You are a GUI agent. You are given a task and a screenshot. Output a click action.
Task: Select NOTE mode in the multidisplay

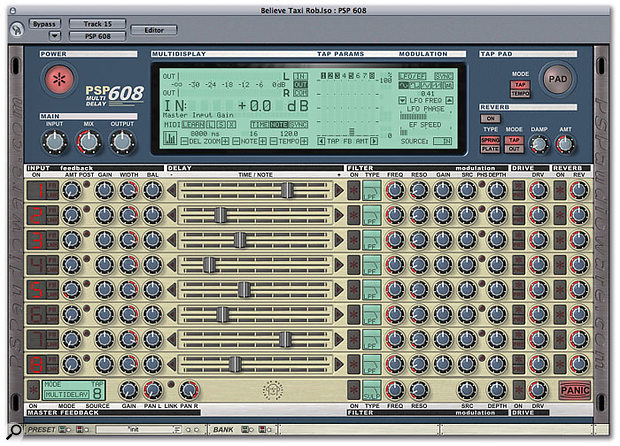click(279, 125)
